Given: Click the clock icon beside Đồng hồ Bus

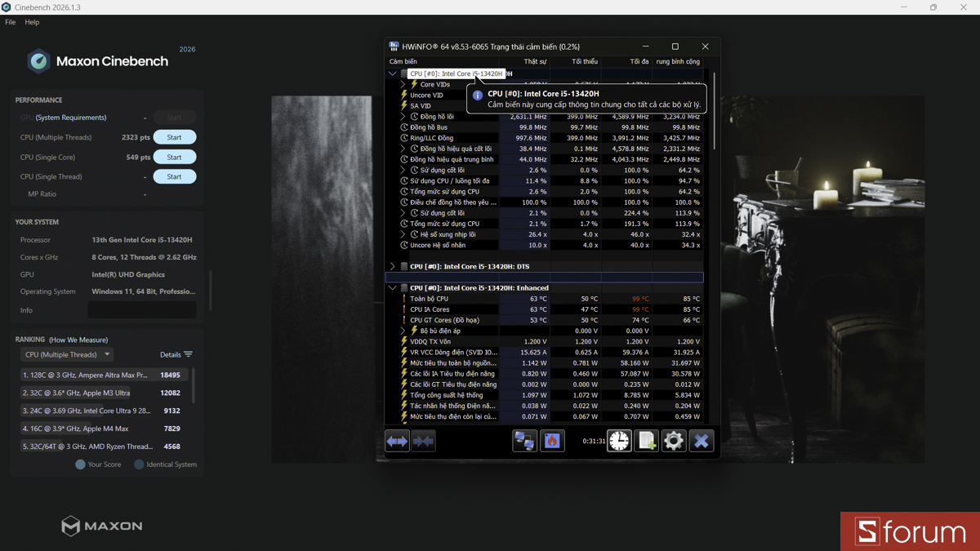Looking at the screenshot, I should point(403,127).
